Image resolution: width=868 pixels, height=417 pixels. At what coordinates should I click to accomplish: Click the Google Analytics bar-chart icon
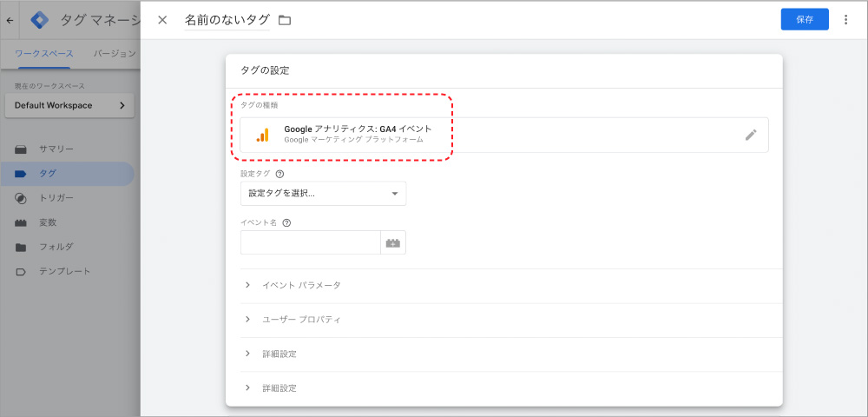click(262, 136)
